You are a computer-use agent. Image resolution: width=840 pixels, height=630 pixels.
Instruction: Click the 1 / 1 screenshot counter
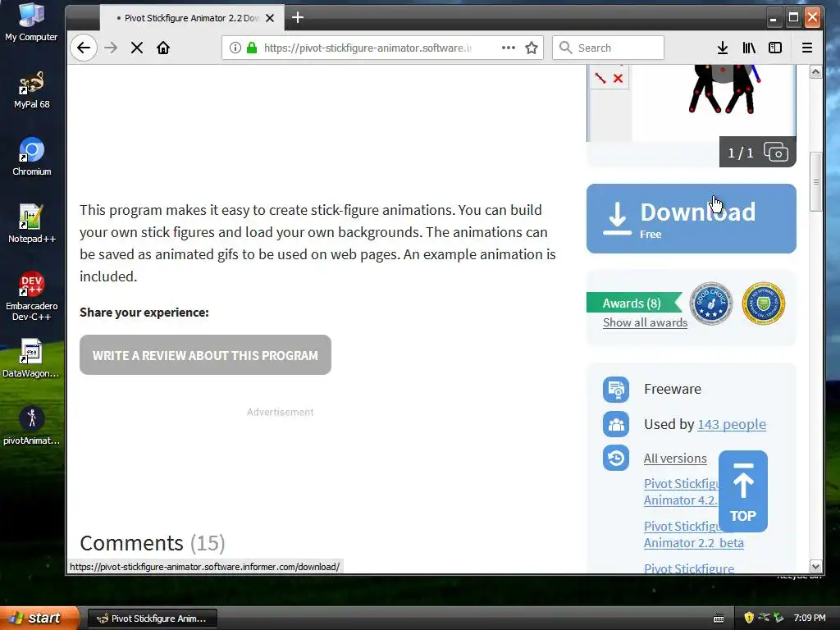coord(741,153)
